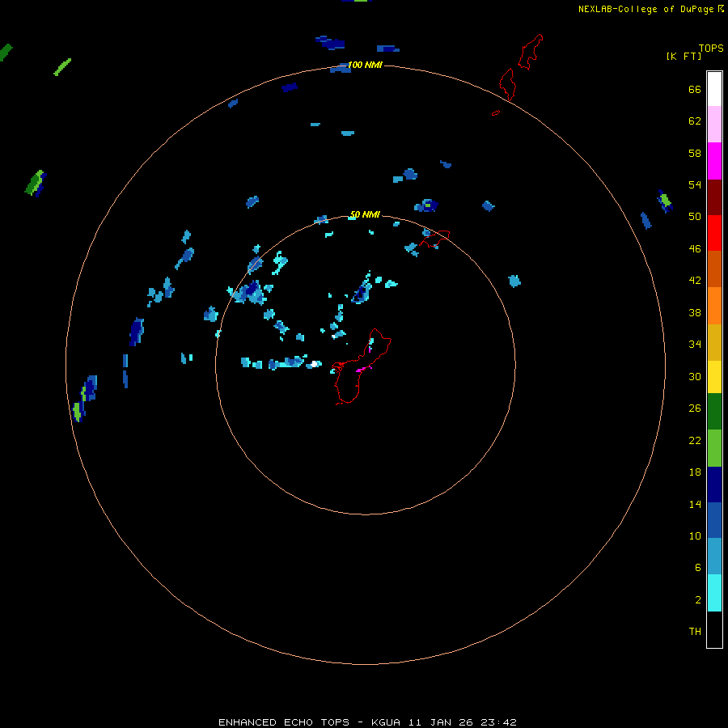Click the 50 legend value
Screen dimensions: 728x728
[x=695, y=217]
